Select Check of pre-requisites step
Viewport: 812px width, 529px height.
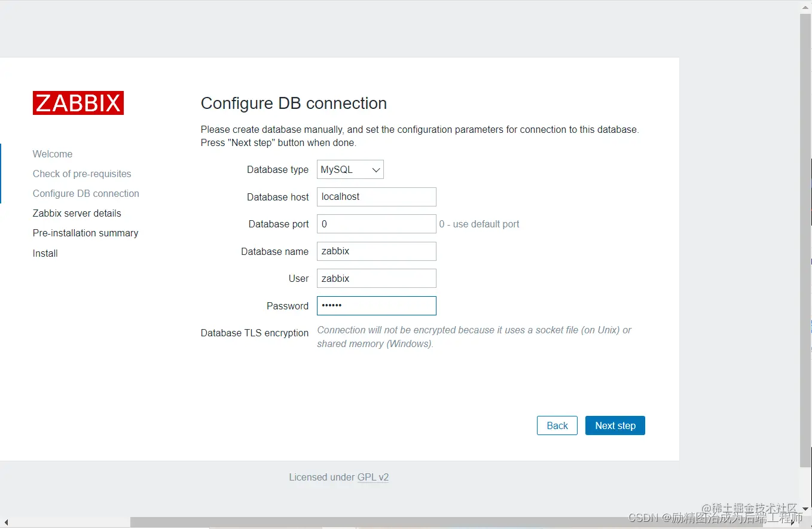(x=82, y=174)
